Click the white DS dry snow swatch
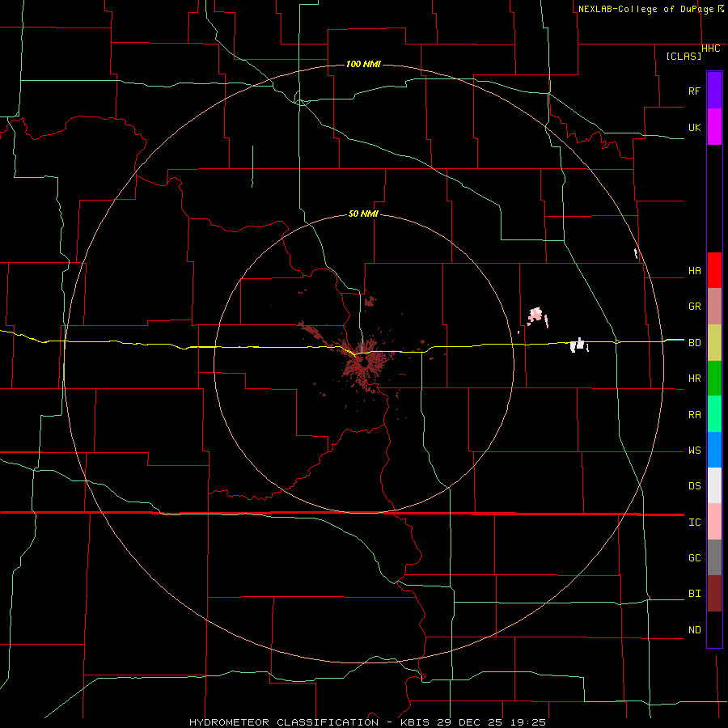The image size is (728, 728). pos(714,485)
